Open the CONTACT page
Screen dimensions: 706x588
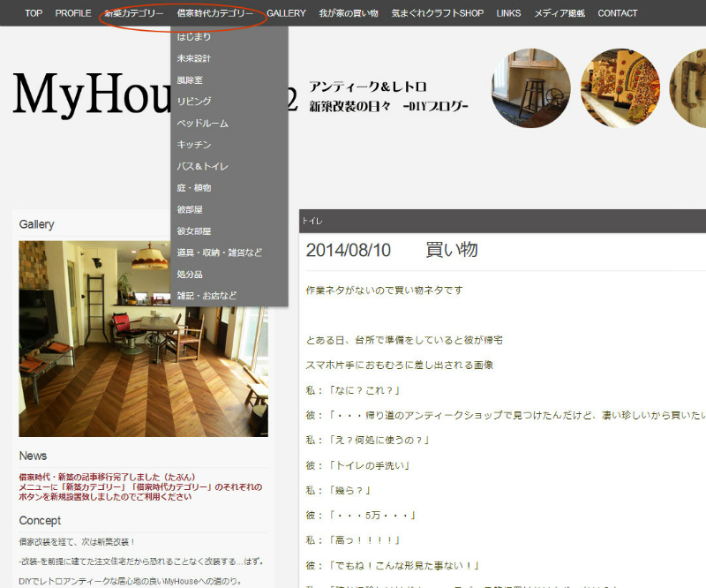click(618, 13)
